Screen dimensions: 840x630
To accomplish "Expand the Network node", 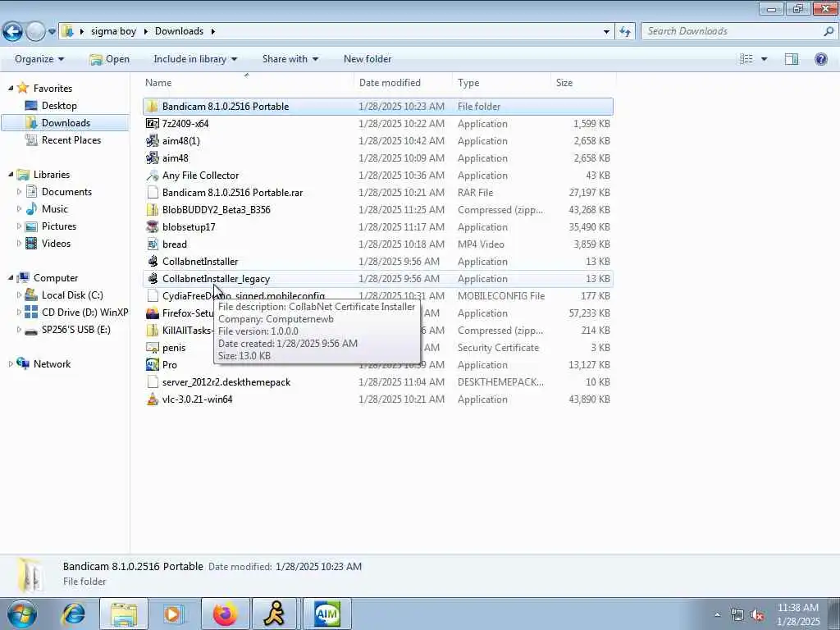I will [11, 363].
